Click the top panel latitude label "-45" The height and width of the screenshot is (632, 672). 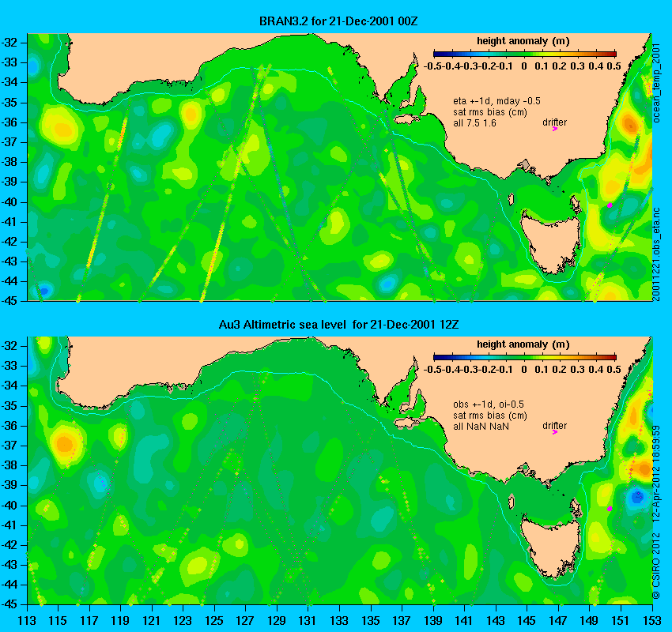tap(9, 301)
